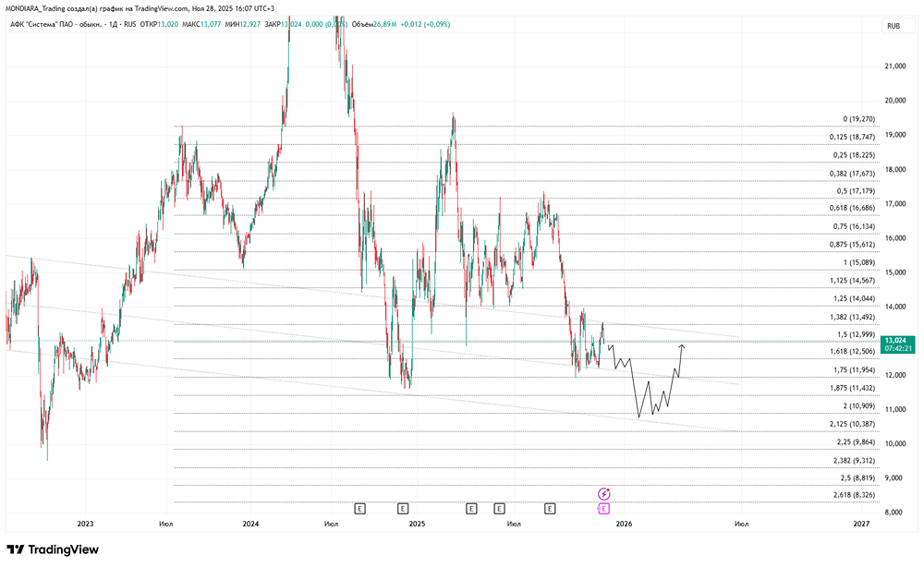
Task: Click the 2027 label on time axis
Action: tap(861, 524)
